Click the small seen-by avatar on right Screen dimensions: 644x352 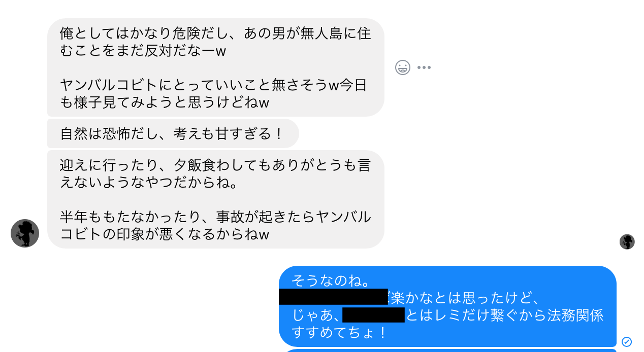627,242
